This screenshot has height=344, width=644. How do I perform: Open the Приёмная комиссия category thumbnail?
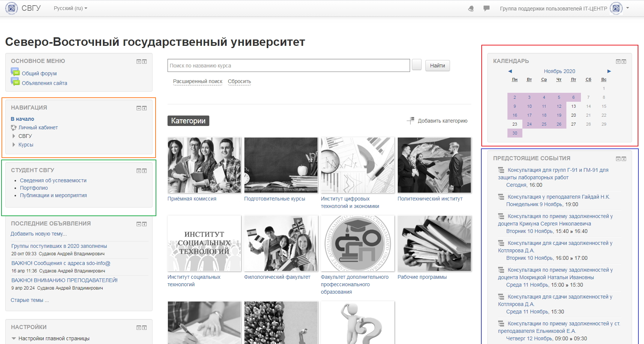click(204, 165)
